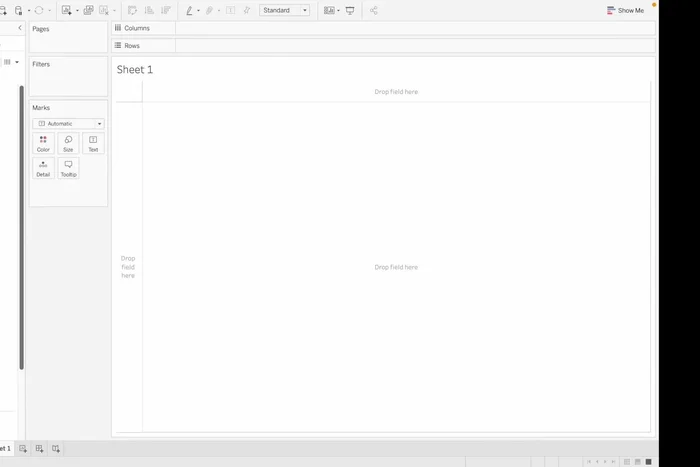Screen dimensions: 700x467
Task: Show the sheet sorter view
Action: coord(627,462)
